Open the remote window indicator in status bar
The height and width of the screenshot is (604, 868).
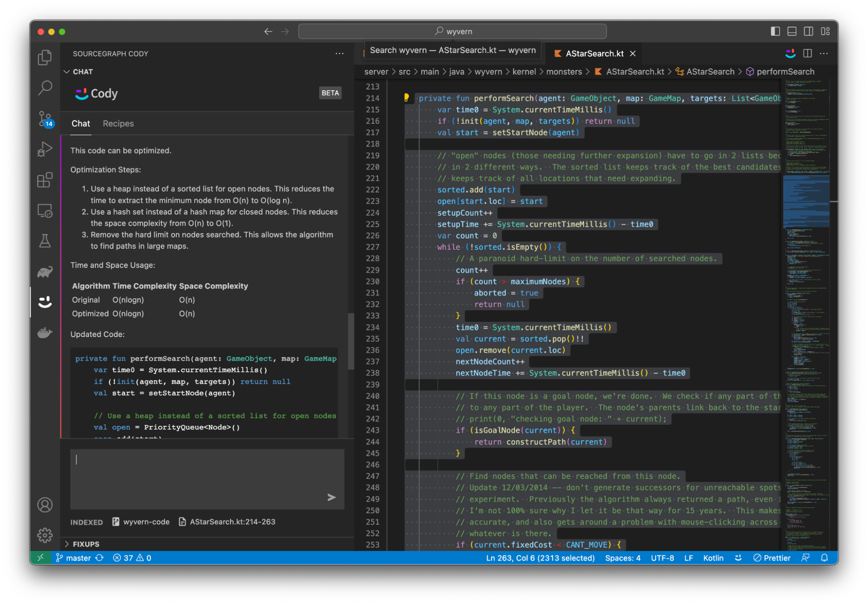coord(40,558)
